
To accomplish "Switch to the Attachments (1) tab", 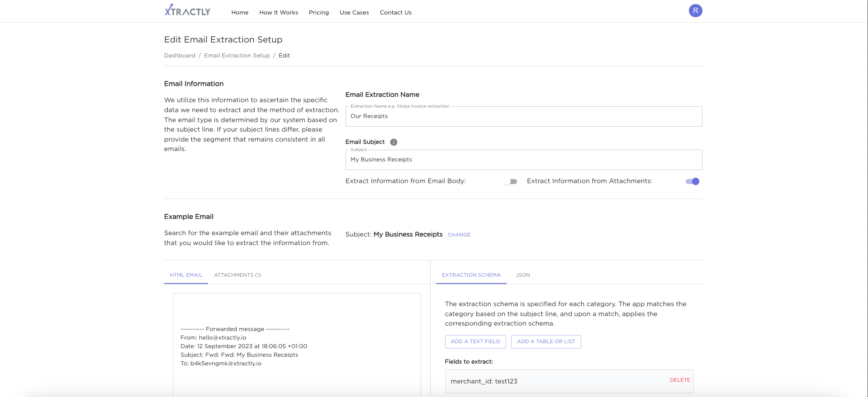I will coord(237,275).
